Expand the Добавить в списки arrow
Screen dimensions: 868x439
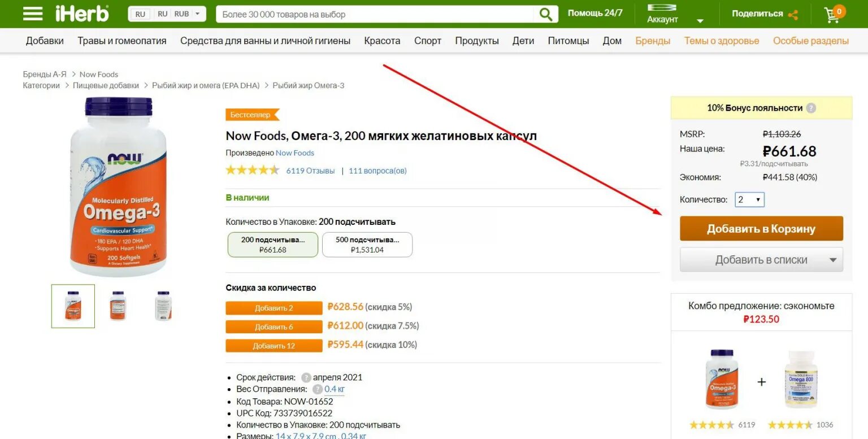(832, 260)
